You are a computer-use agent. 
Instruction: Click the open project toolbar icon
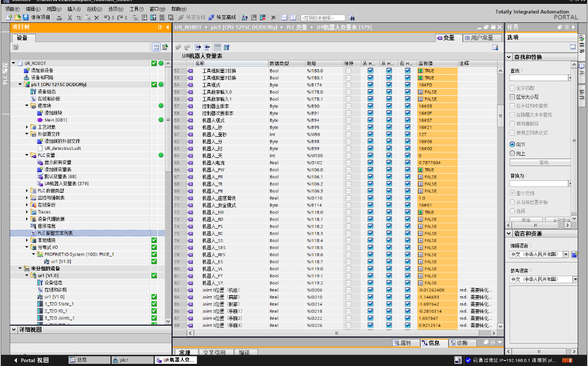pos(17,17)
